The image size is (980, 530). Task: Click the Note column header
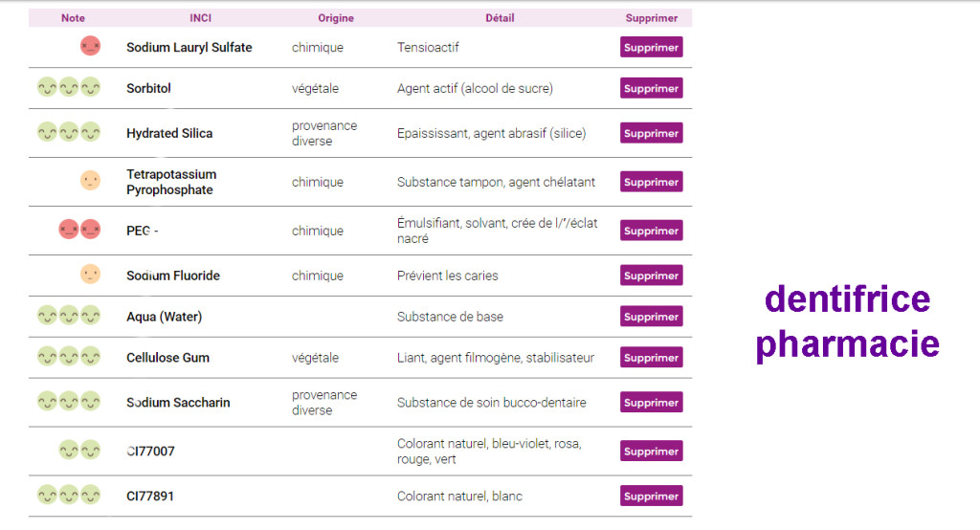tap(73, 18)
